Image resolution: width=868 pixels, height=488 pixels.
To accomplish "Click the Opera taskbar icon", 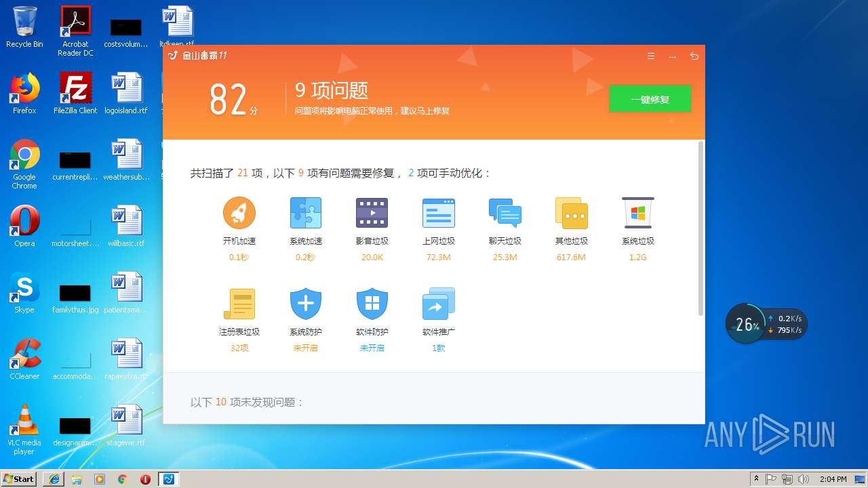I will tap(145, 479).
